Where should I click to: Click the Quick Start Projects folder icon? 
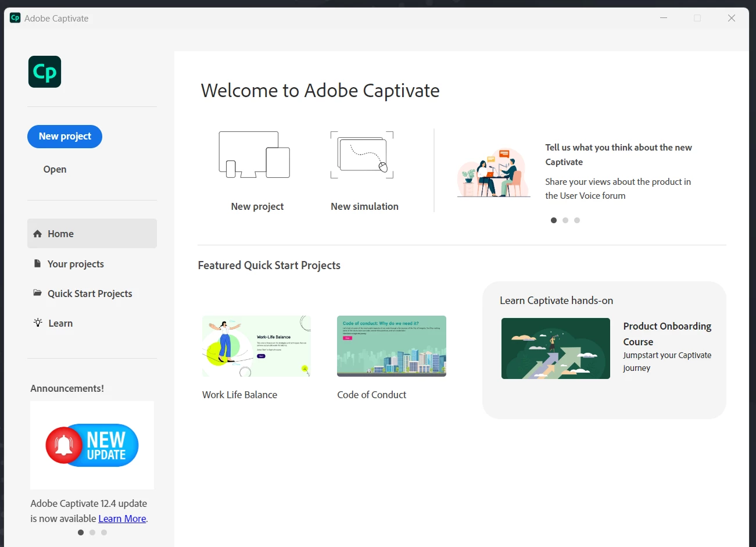click(x=38, y=293)
